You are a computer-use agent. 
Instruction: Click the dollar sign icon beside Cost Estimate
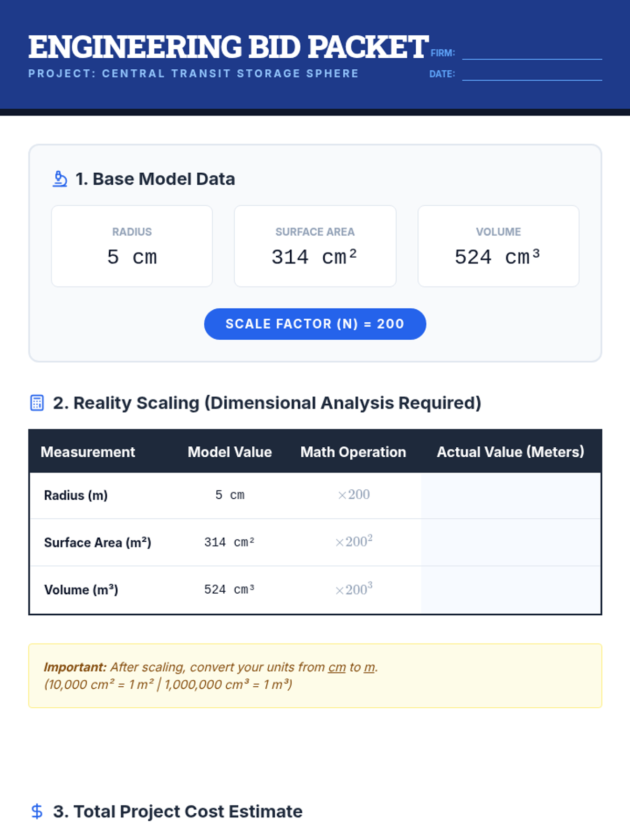click(x=37, y=811)
